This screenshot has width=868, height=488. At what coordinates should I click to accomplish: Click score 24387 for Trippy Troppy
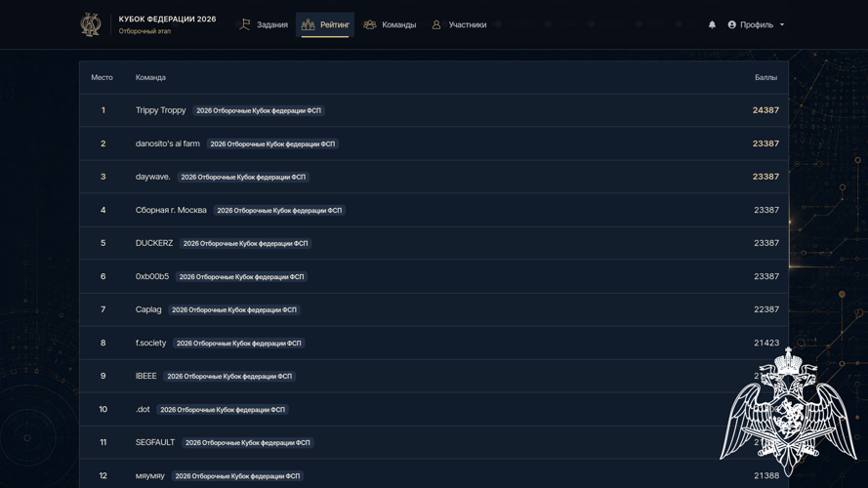tap(765, 110)
